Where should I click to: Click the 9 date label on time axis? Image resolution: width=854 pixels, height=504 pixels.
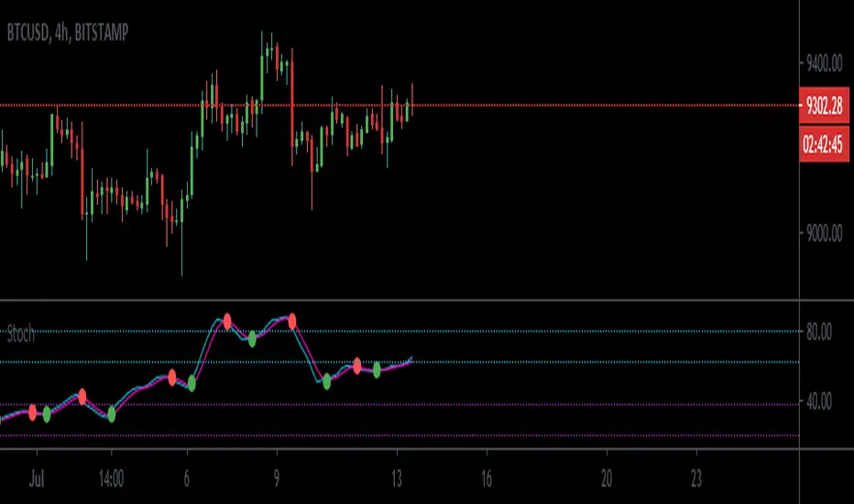[x=277, y=479]
